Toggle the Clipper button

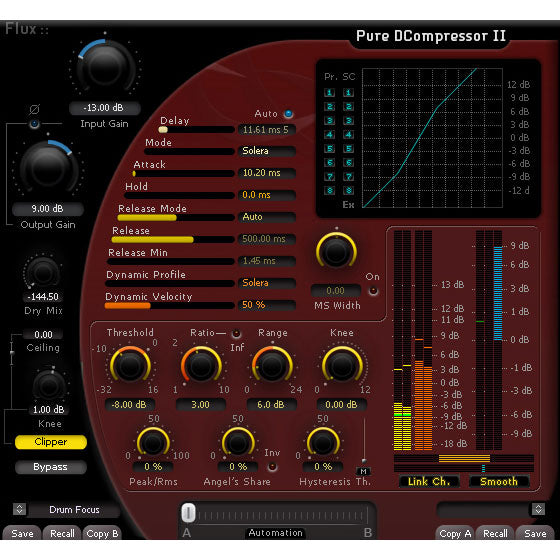click(x=51, y=442)
